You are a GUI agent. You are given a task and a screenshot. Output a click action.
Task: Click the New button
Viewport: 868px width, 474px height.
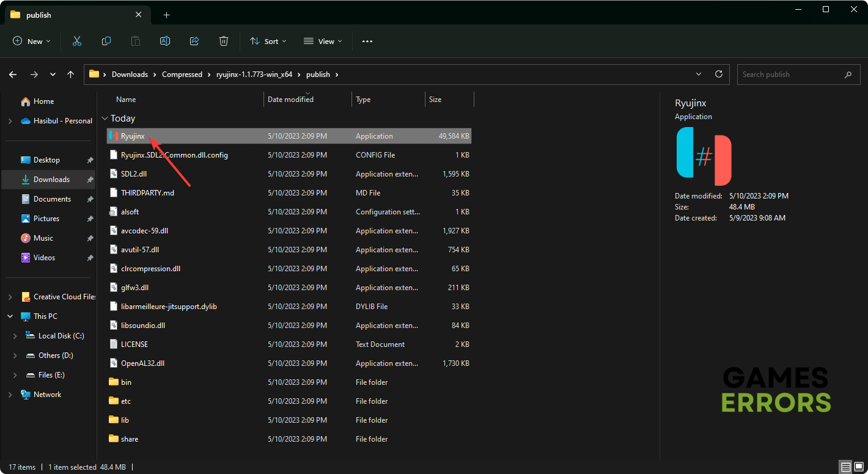(32, 41)
